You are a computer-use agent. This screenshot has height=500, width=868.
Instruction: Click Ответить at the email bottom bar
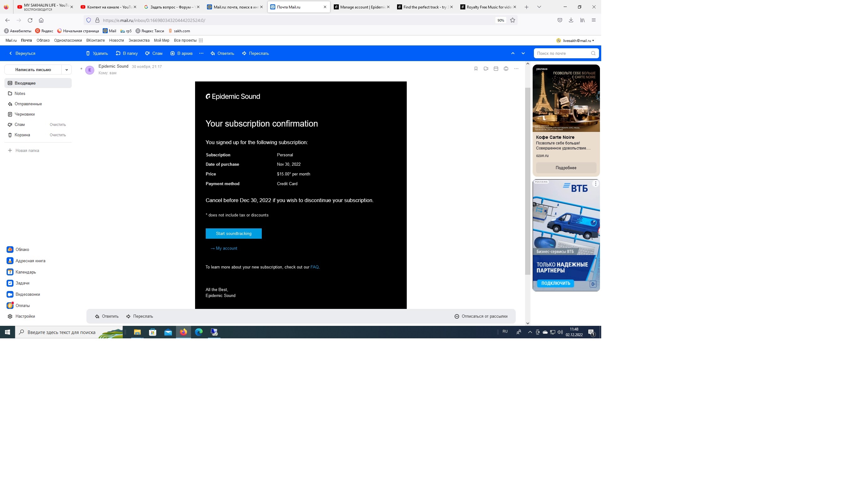point(107,316)
